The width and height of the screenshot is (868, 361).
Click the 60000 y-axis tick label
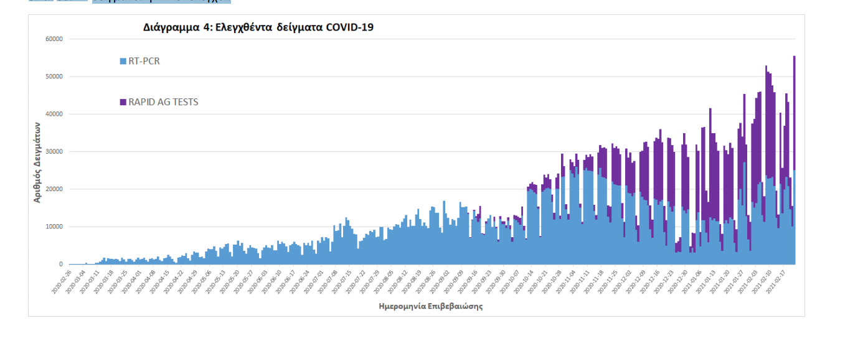(54, 39)
